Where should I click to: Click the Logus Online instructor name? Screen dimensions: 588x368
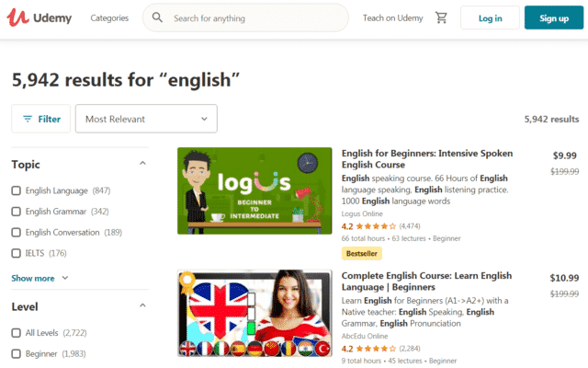coord(362,213)
